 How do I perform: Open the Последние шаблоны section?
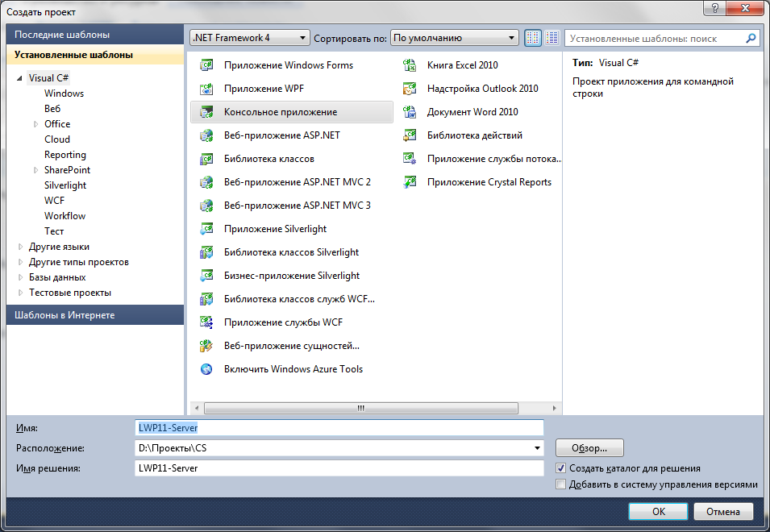click(x=95, y=35)
